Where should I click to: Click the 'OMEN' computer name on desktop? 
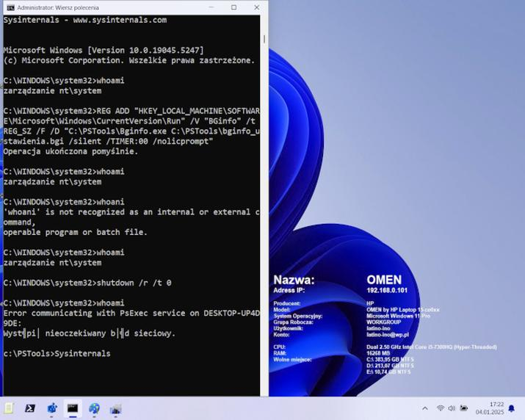(x=384, y=280)
